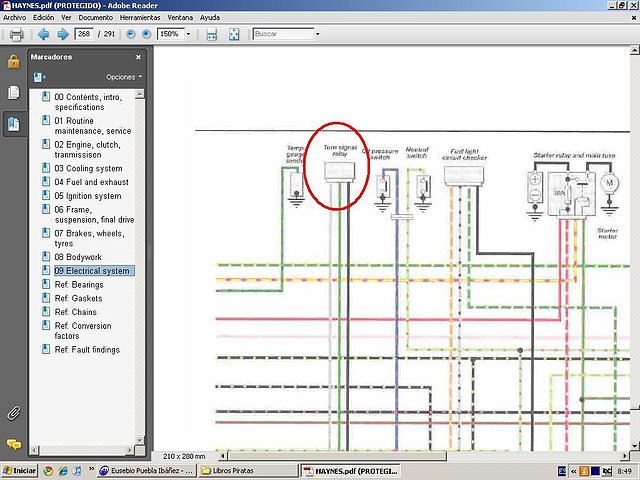The width and height of the screenshot is (640, 480).
Task: Select bookmark 03 Cooling system
Action: pyautogui.click(x=88, y=169)
